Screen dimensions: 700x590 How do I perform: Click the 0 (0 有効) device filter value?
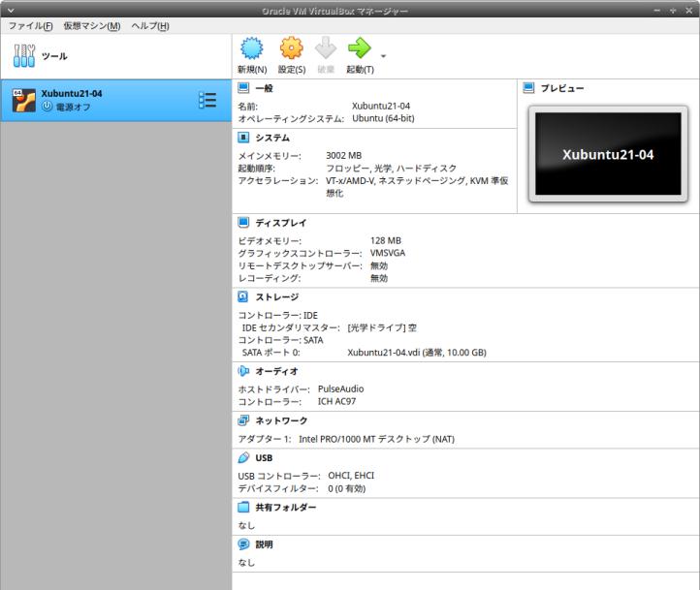346,488
